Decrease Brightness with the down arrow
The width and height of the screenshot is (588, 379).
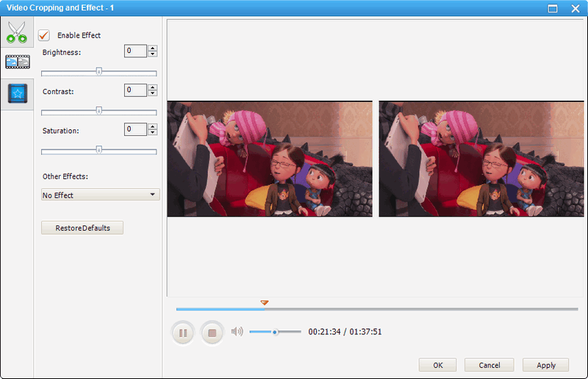pyautogui.click(x=152, y=54)
